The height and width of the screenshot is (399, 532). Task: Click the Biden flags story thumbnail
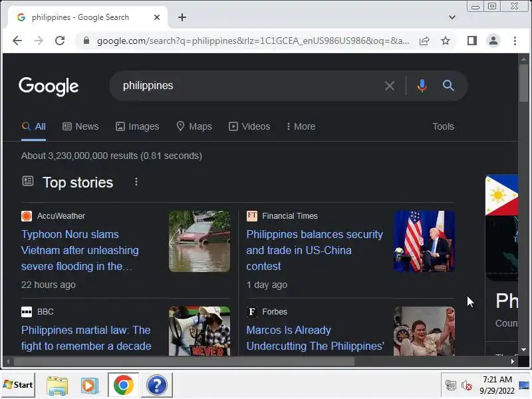coord(424,241)
